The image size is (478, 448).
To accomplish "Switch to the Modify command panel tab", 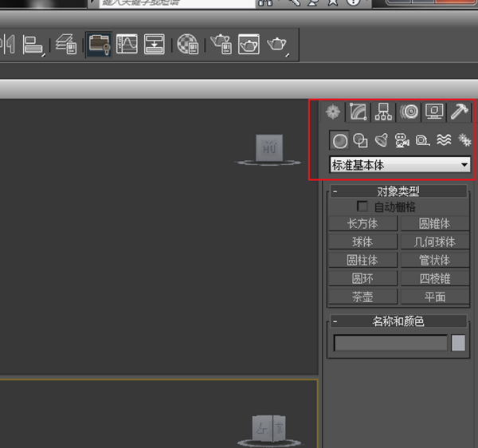I will click(358, 112).
